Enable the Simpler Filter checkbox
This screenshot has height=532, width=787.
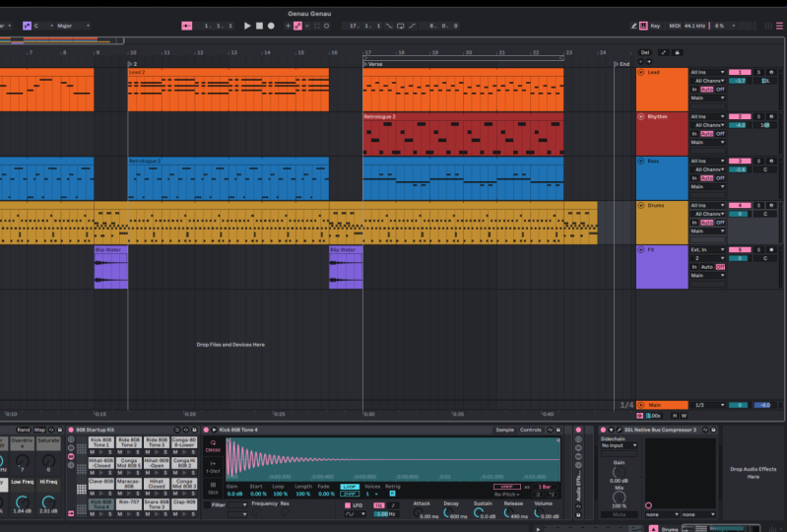click(x=207, y=504)
